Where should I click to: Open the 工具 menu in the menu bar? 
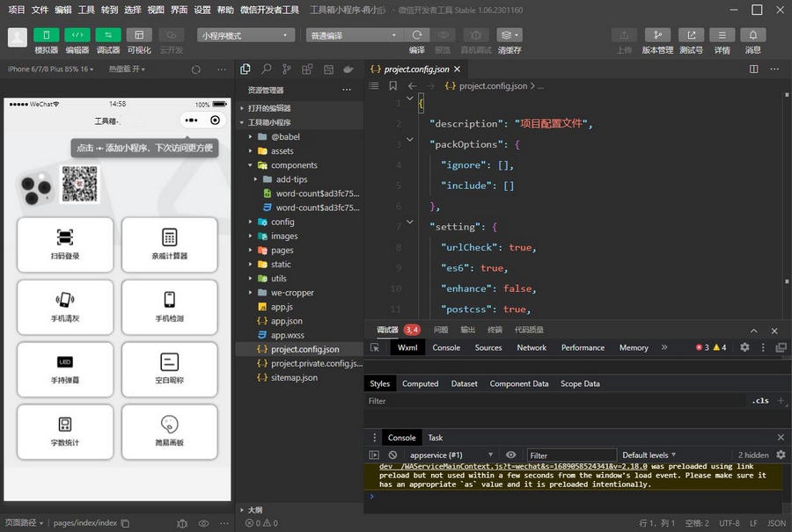(x=86, y=10)
